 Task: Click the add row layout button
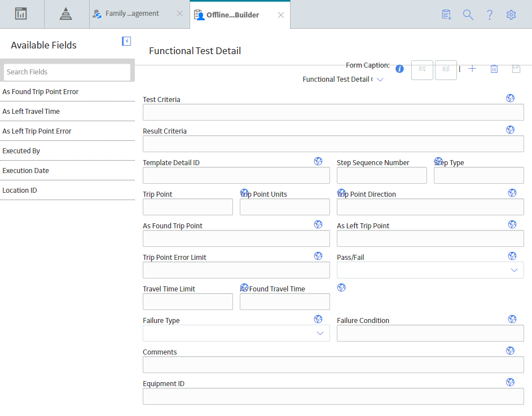pyautogui.click(x=422, y=70)
